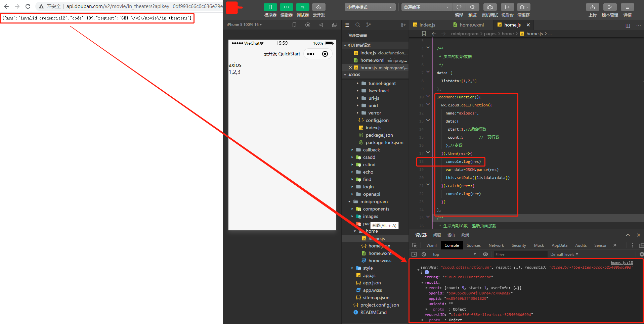Toggle the console sidebar icon

coord(414,254)
